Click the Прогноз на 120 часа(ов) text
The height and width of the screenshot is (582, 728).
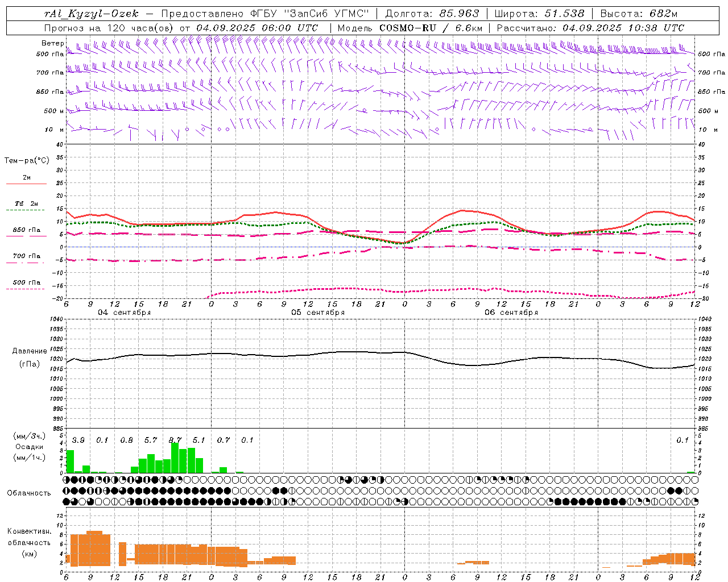coord(110,28)
